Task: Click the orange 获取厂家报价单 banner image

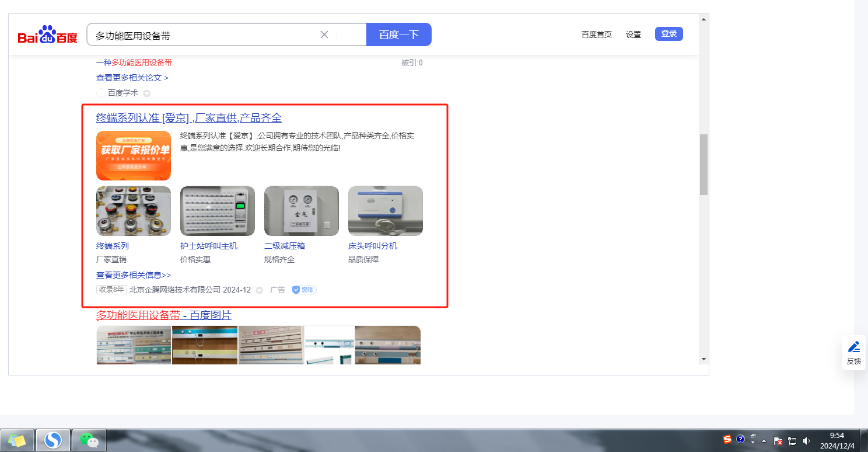Action: tap(134, 155)
